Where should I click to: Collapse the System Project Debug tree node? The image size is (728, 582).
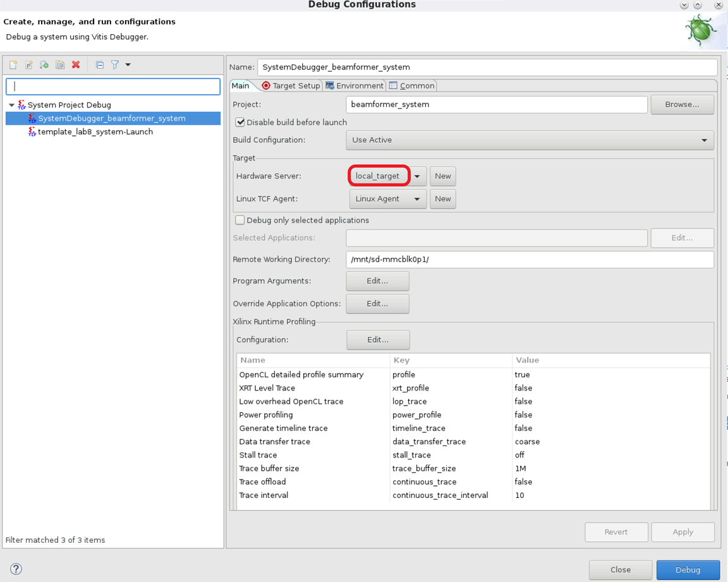[x=11, y=105]
